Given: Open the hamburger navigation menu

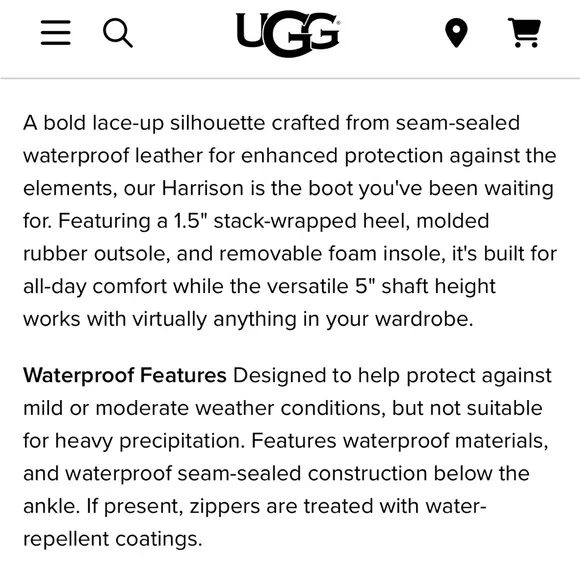Looking at the screenshot, I should click(x=55, y=33).
